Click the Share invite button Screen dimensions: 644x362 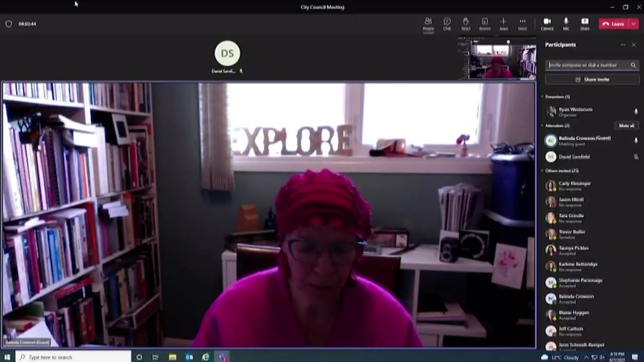tap(592, 79)
